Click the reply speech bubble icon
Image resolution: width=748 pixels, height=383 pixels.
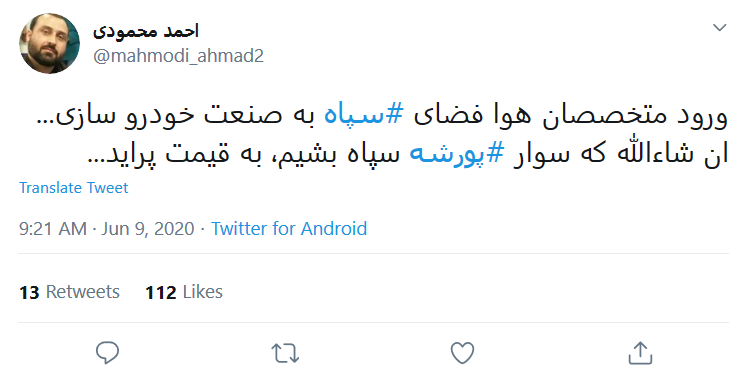click(107, 353)
